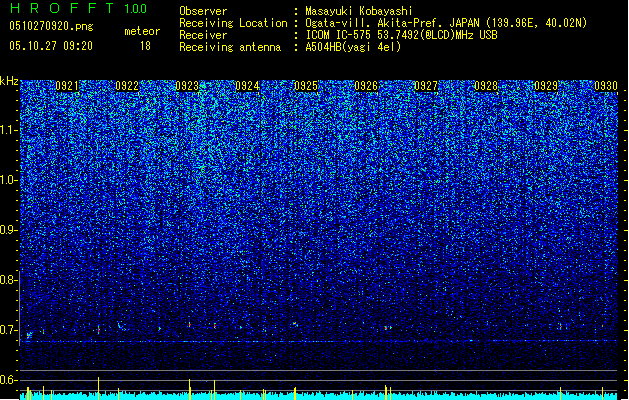Image resolution: width=629 pixels, height=400 pixels.
Task: Click the 0926 time marker
Action: 366,86
